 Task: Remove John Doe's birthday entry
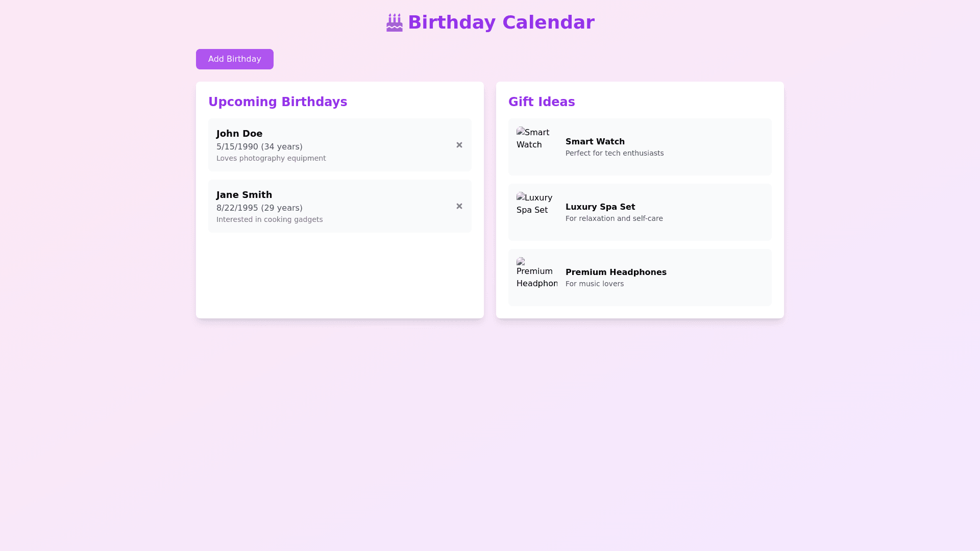point(459,145)
